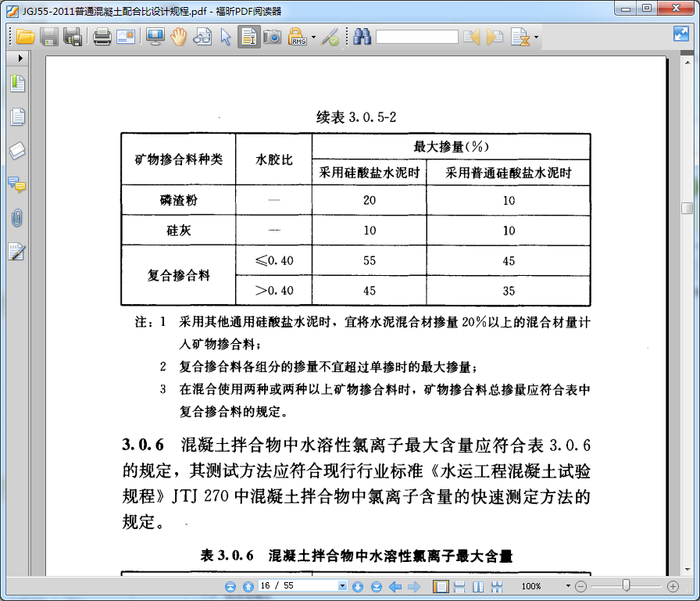Switch to continuous page layout
Screen dimensions: 700x601
[459, 586]
